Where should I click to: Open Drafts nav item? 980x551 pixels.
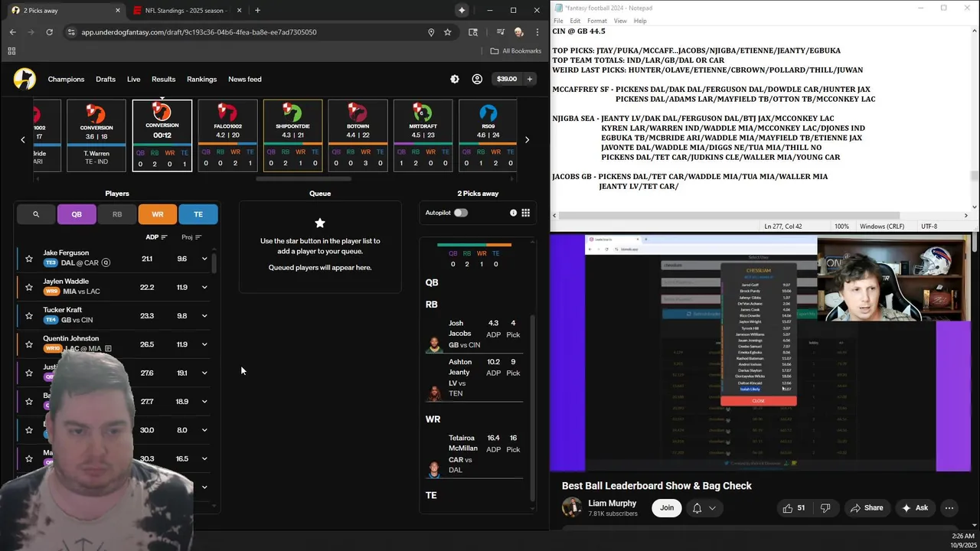point(106,79)
